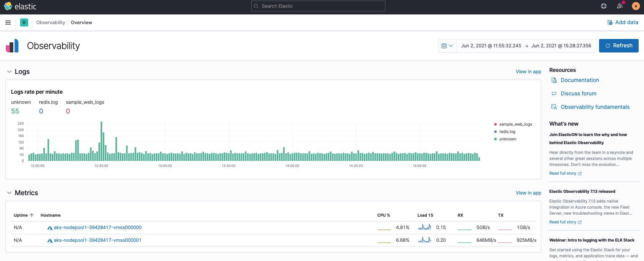Click the Elastic Observability 7.13 released headline
This screenshot has height=261, width=644.
coord(582,191)
